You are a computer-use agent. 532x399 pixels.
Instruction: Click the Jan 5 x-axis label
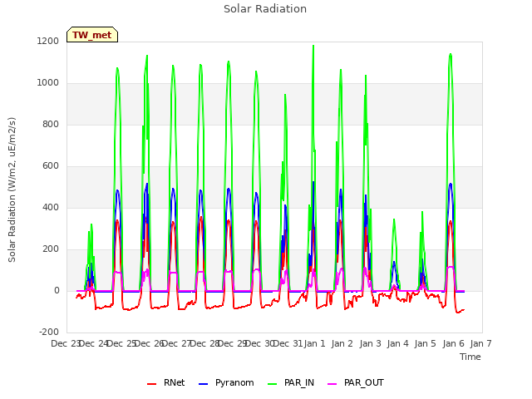click(x=425, y=343)
